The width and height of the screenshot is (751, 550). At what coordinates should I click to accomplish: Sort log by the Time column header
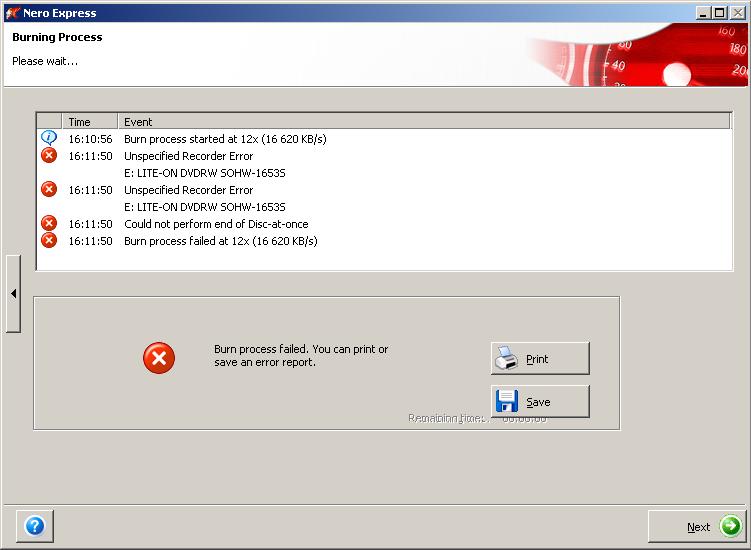90,122
